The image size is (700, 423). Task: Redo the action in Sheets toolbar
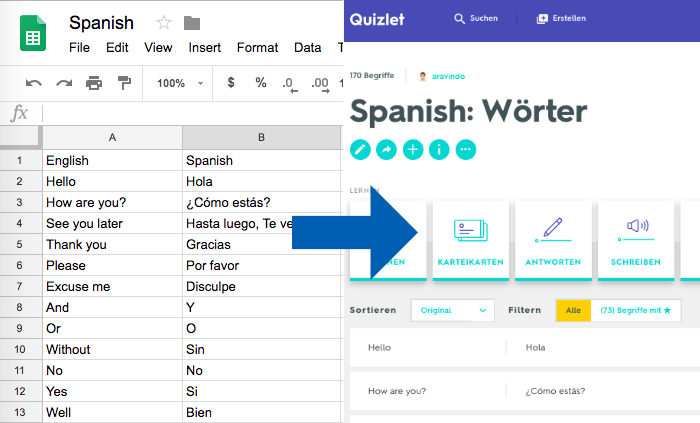[x=64, y=83]
